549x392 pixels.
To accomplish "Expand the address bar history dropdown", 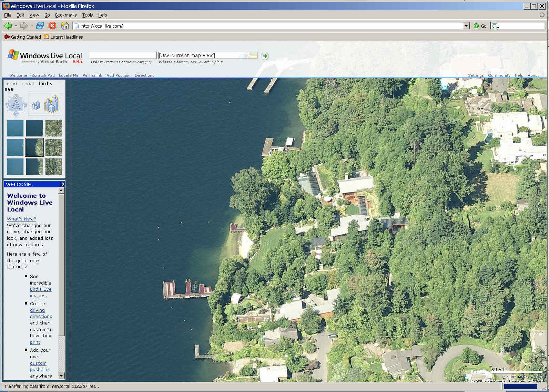I will point(466,26).
